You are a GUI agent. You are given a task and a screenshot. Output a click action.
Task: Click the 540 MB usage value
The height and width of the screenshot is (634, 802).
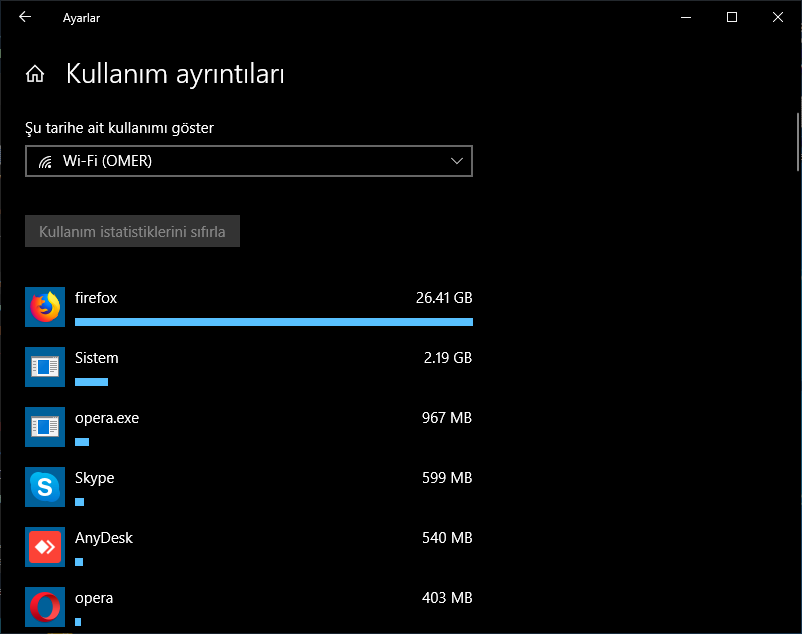(447, 538)
